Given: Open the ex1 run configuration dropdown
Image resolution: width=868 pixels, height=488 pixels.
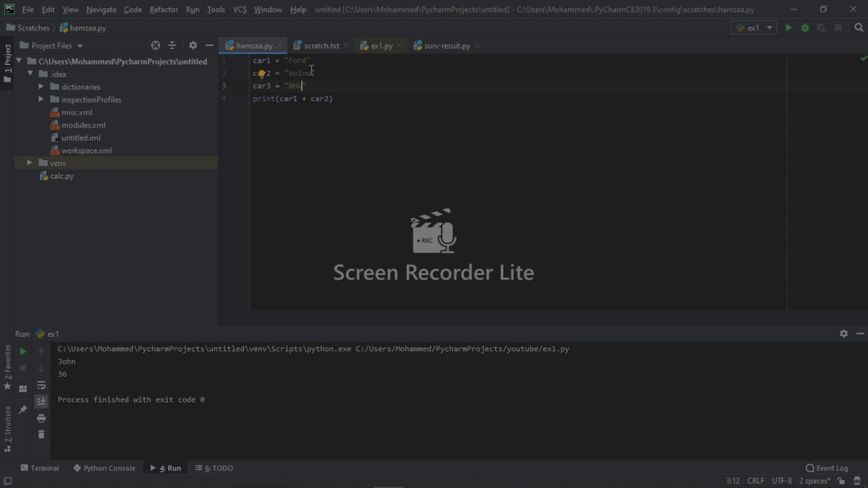Looking at the screenshot, I should coord(753,28).
